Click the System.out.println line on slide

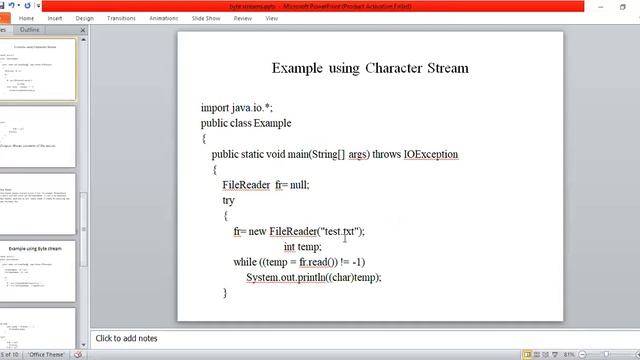tap(314, 278)
